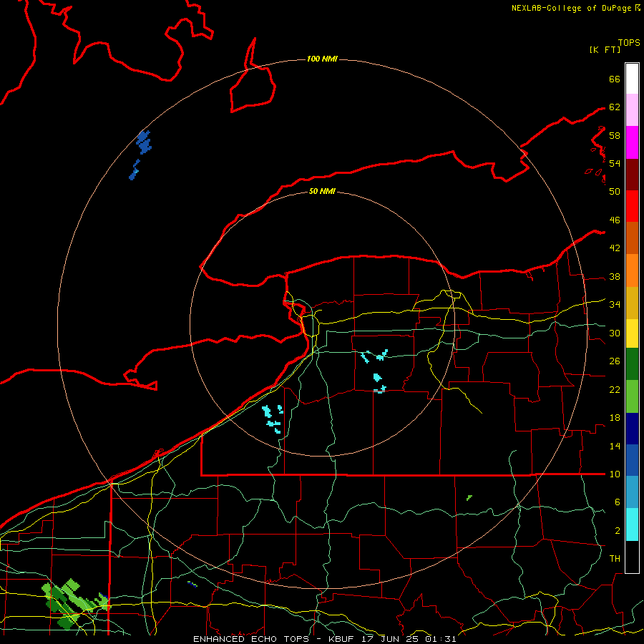Click the legend value 46
The height and width of the screenshot is (644, 644).
point(615,220)
